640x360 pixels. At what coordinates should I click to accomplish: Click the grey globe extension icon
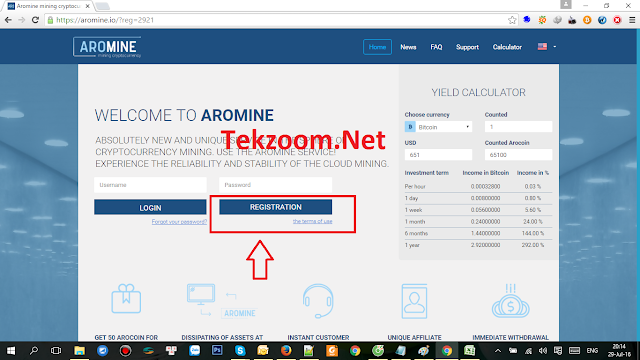tap(557, 20)
